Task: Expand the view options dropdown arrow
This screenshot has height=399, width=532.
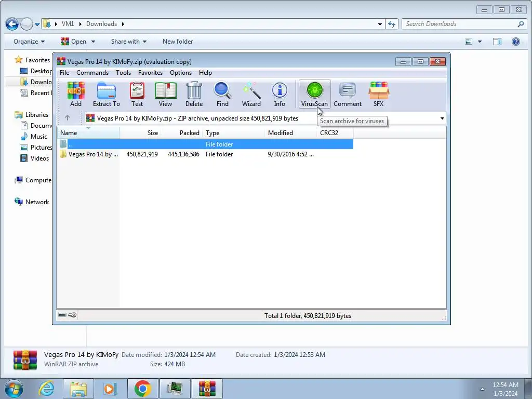Action: [480, 42]
